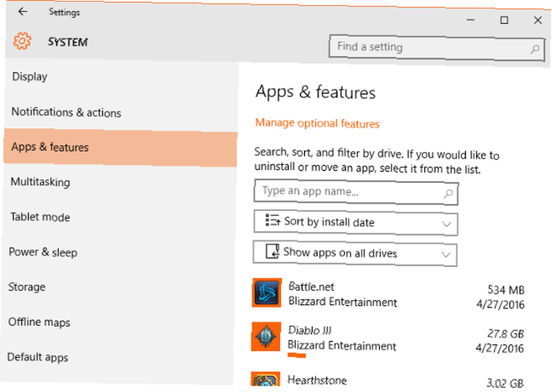Click the orange System gear icon
Screen dimensions: 552x392
(x=22, y=41)
